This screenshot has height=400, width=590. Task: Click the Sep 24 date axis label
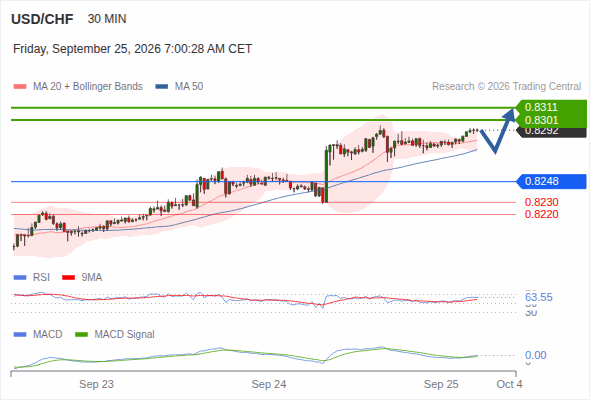tap(269, 385)
